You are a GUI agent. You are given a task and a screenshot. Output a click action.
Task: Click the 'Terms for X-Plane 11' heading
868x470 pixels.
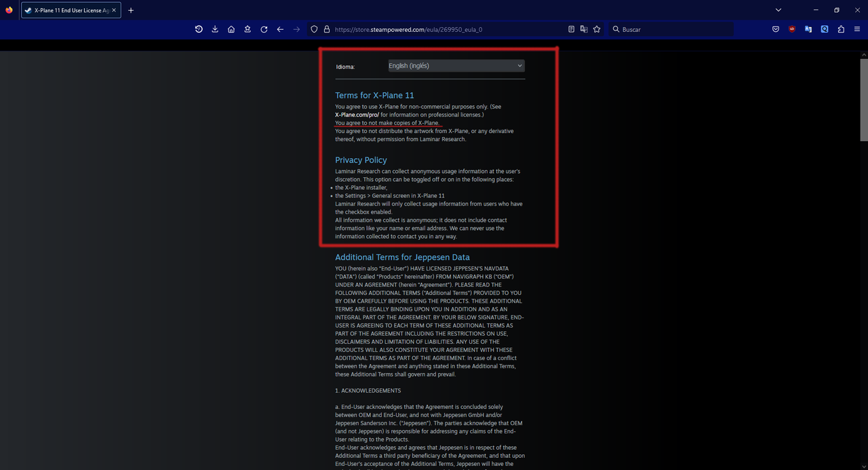pos(374,96)
